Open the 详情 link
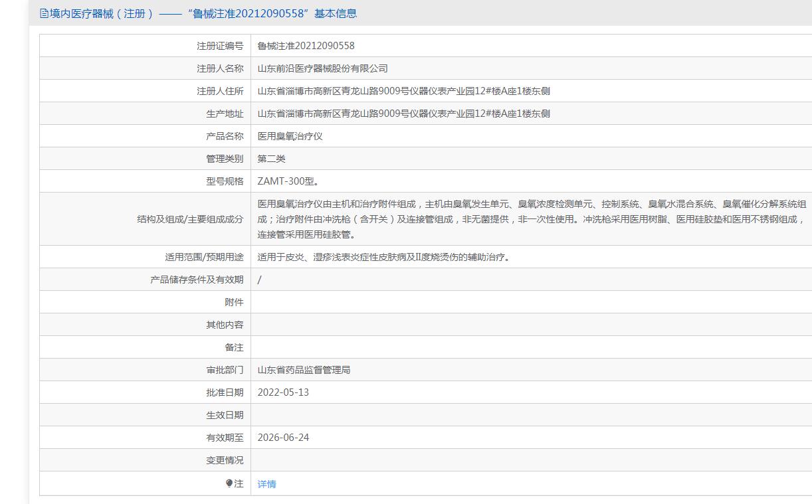This screenshot has height=504, width=812. click(x=266, y=484)
